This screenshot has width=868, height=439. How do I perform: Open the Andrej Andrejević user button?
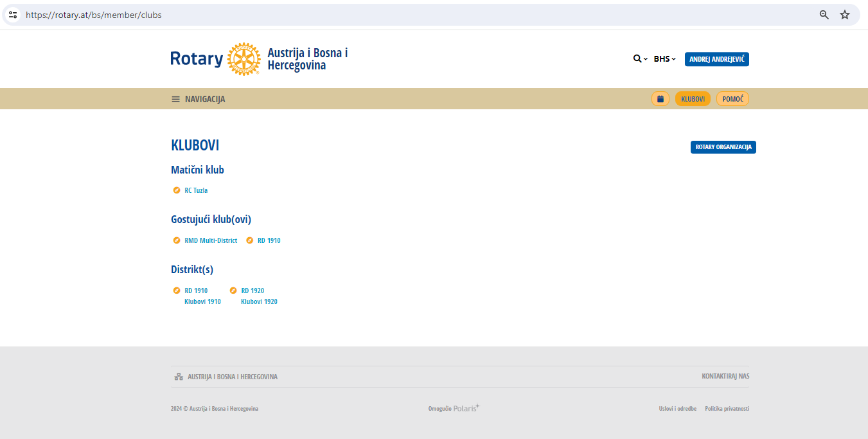click(716, 59)
